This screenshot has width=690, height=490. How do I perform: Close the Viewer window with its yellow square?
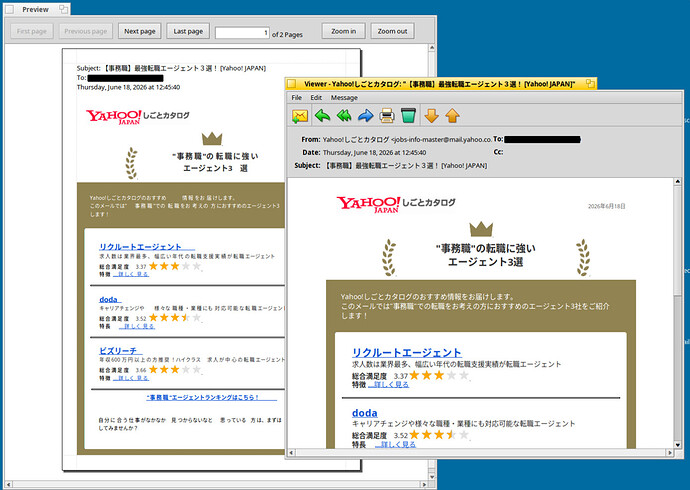(x=291, y=84)
